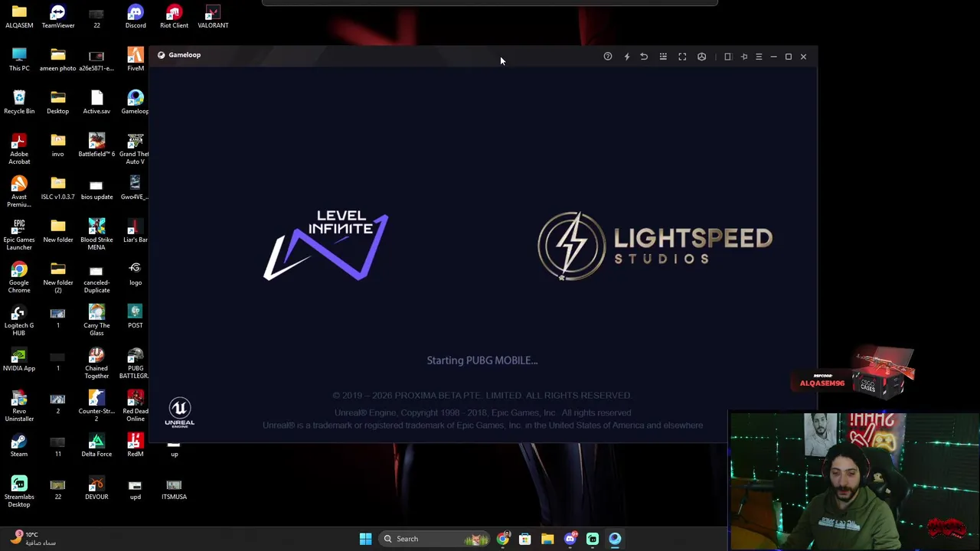Viewport: 980px width, 551px height.
Task: Select the TeamViewer desktop icon
Action: [x=58, y=17]
